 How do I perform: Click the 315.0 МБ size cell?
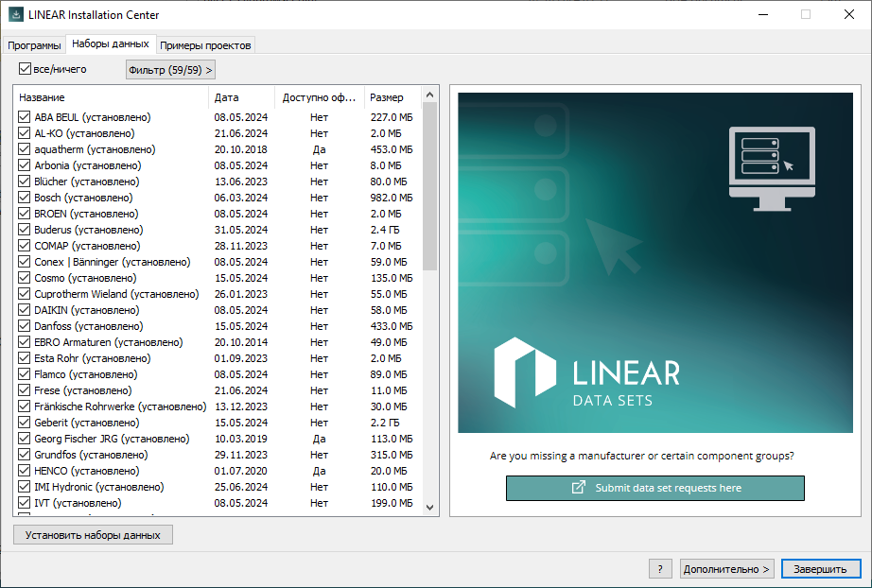(x=392, y=455)
